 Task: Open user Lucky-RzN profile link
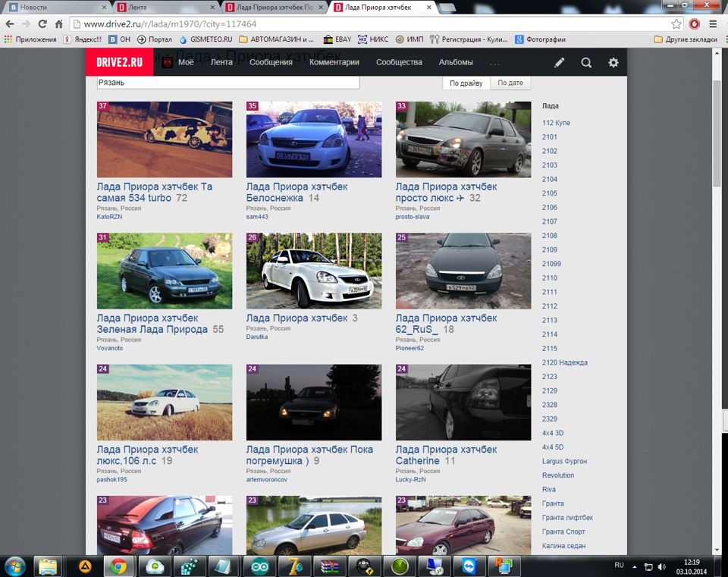(x=410, y=479)
